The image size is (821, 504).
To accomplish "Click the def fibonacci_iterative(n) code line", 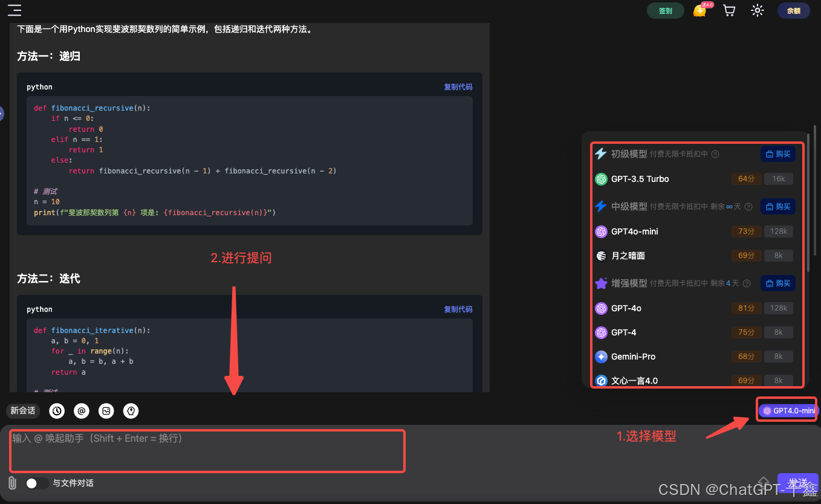I will (x=92, y=331).
